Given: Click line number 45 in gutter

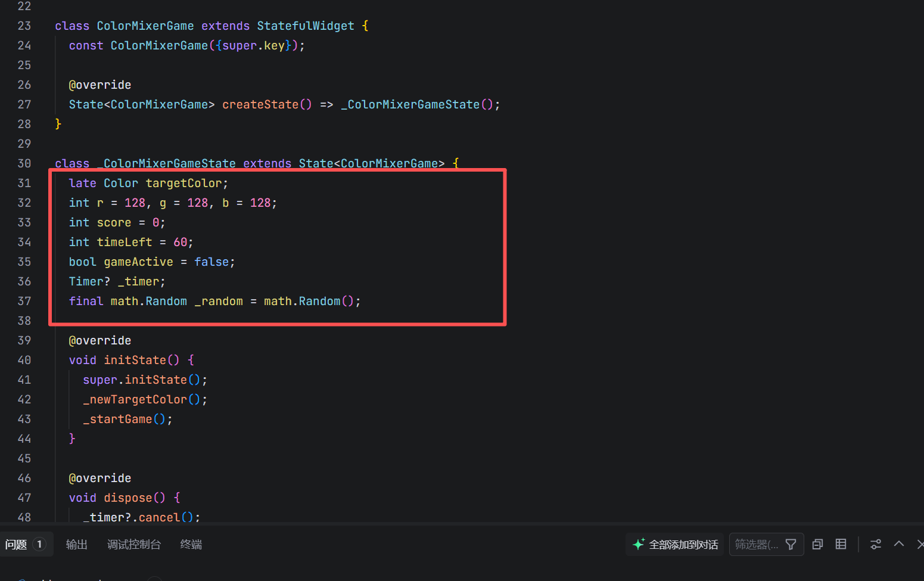Looking at the screenshot, I should click(24, 459).
